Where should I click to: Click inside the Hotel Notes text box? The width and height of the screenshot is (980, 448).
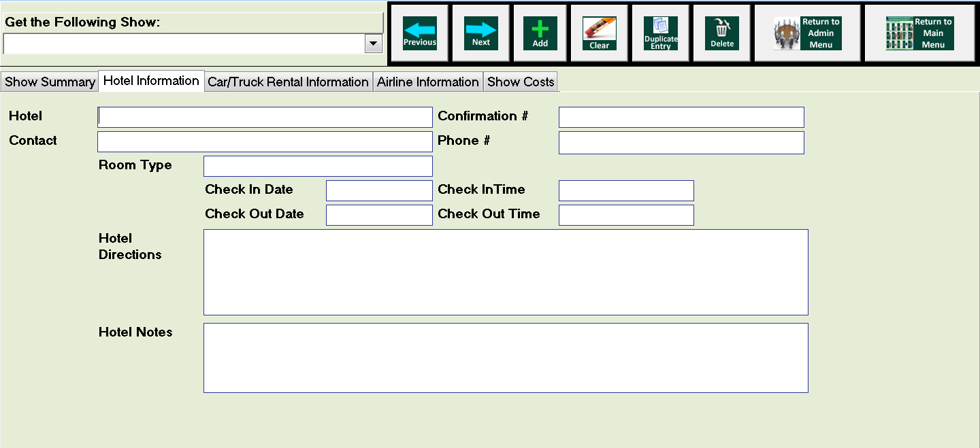tap(506, 358)
